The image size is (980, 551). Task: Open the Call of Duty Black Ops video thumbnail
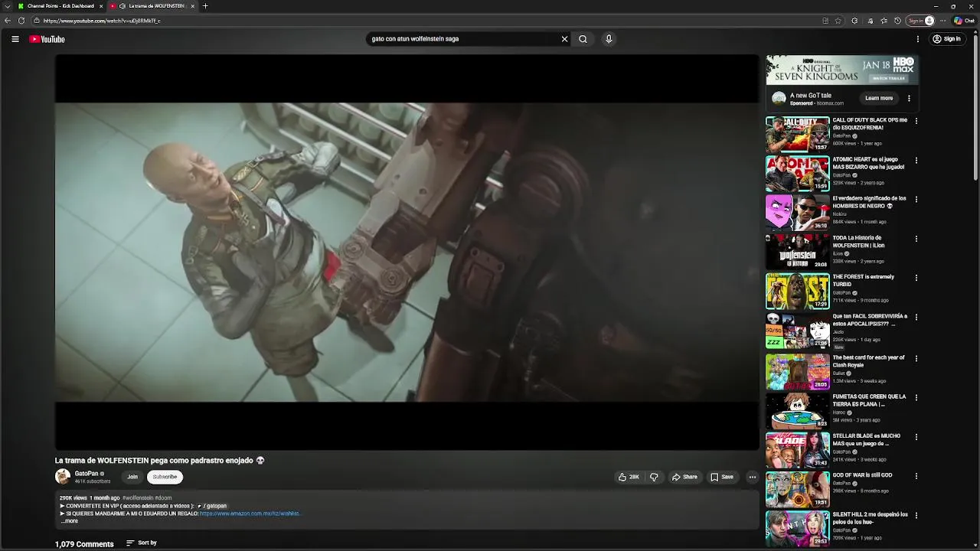tap(798, 134)
